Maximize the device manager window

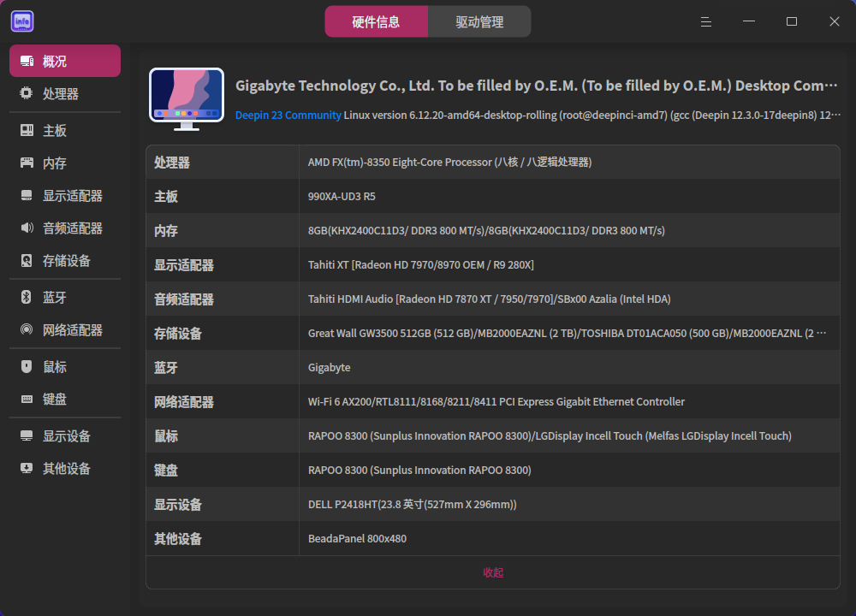pyautogui.click(x=792, y=21)
